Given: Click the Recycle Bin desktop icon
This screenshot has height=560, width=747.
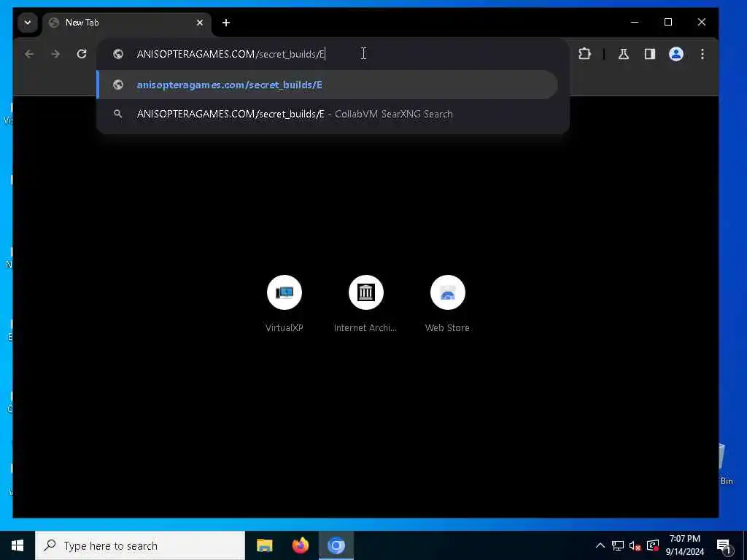Looking at the screenshot, I should [x=726, y=464].
